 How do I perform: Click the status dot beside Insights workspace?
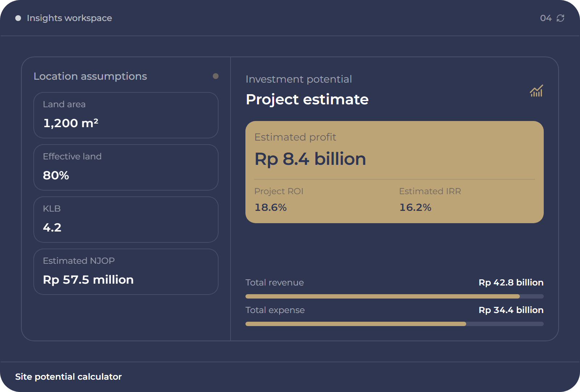(18, 18)
